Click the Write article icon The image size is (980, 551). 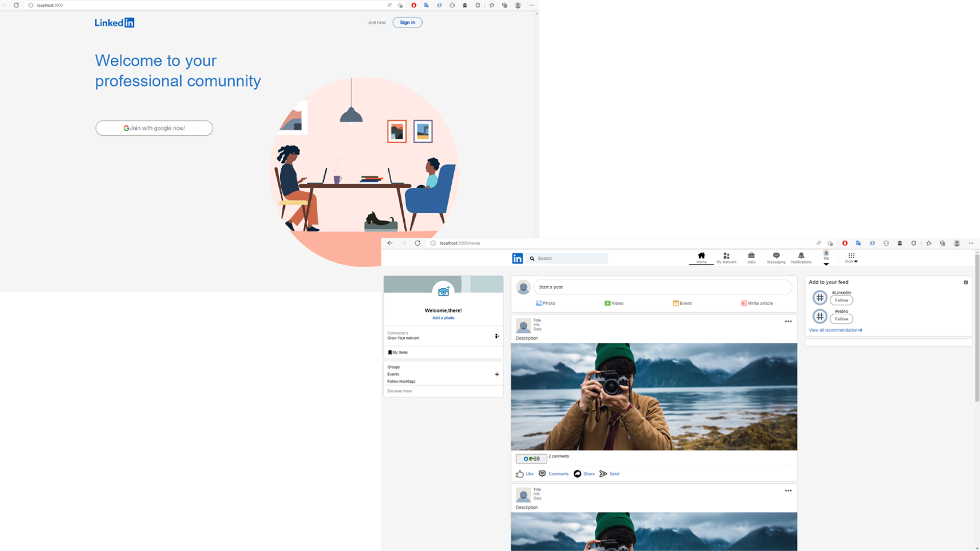tap(744, 303)
